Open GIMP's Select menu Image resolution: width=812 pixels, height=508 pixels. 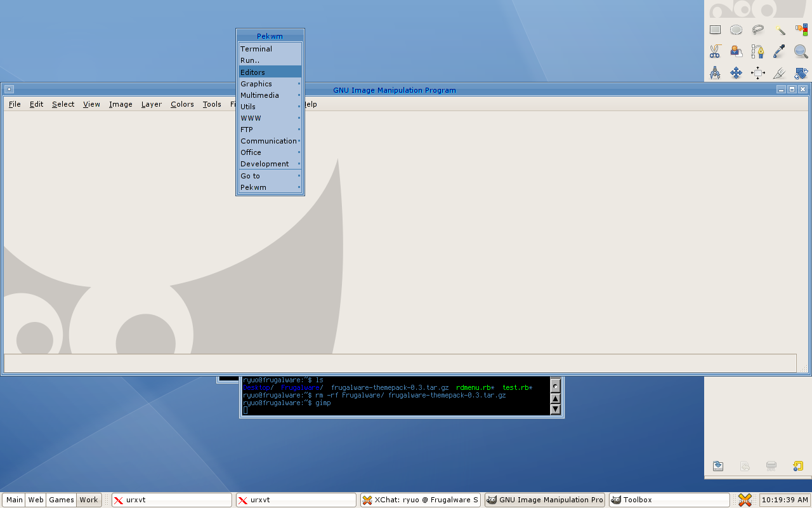tap(63, 104)
